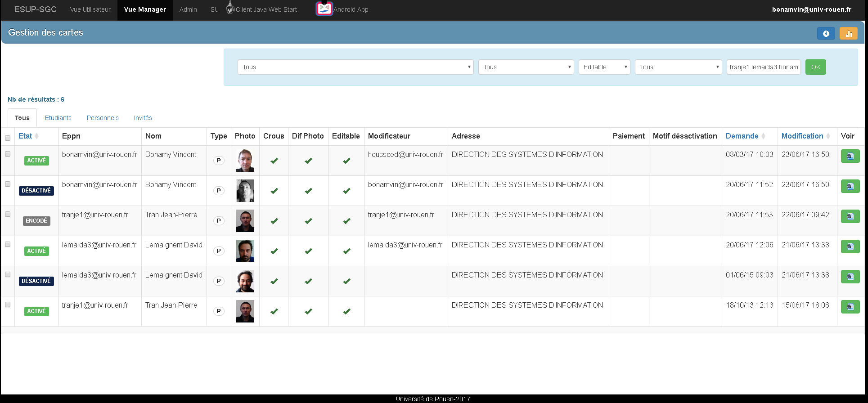Expand the Editable filter dropdown
Screen dimensions: 868x403
tap(604, 67)
